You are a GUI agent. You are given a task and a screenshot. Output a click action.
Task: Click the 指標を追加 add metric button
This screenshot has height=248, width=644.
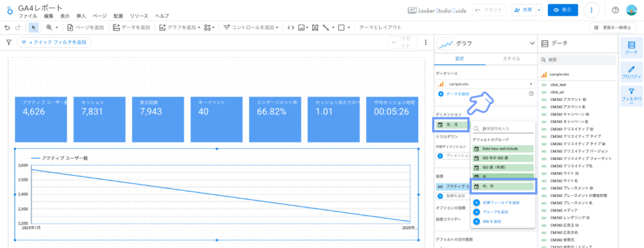coord(452,196)
